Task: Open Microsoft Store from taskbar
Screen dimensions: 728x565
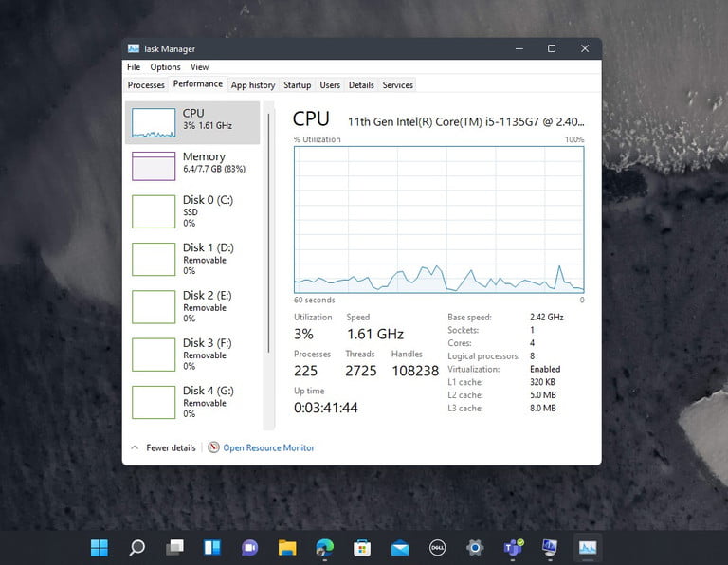Action: (x=362, y=548)
